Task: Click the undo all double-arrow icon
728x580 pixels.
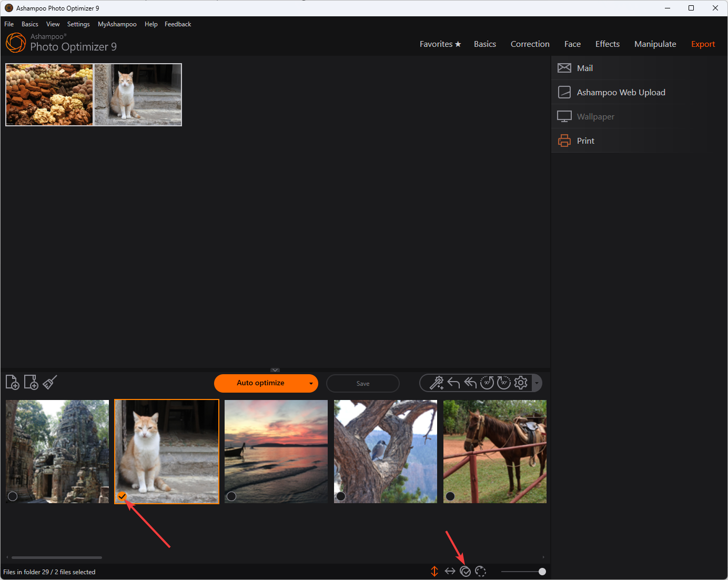Action: click(x=470, y=383)
